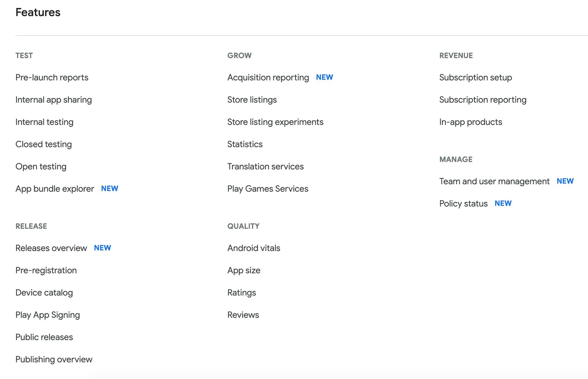Navigate to Play App Signing
Screen dimensions: 588x379
pos(48,315)
